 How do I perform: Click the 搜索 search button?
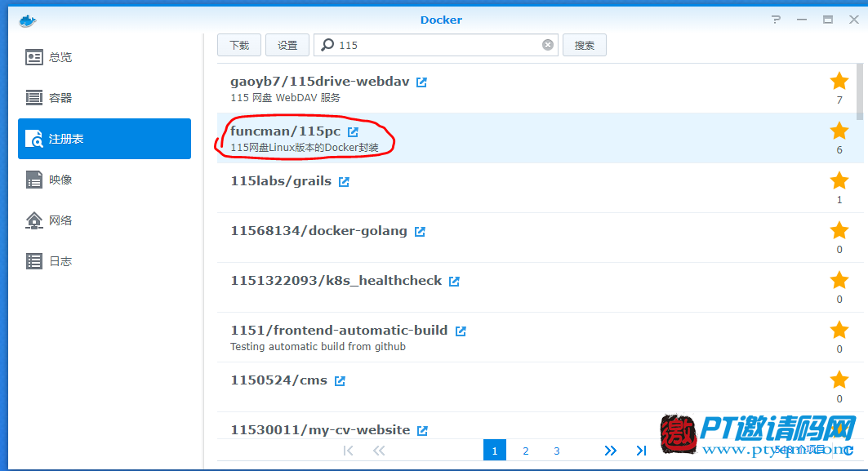click(x=585, y=45)
